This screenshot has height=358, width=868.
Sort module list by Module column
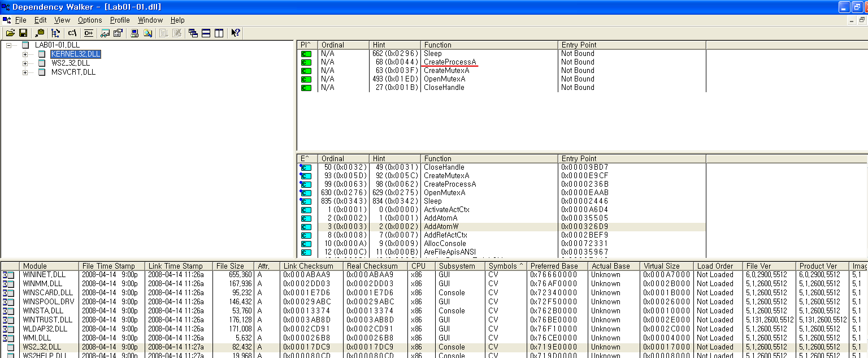(49, 266)
